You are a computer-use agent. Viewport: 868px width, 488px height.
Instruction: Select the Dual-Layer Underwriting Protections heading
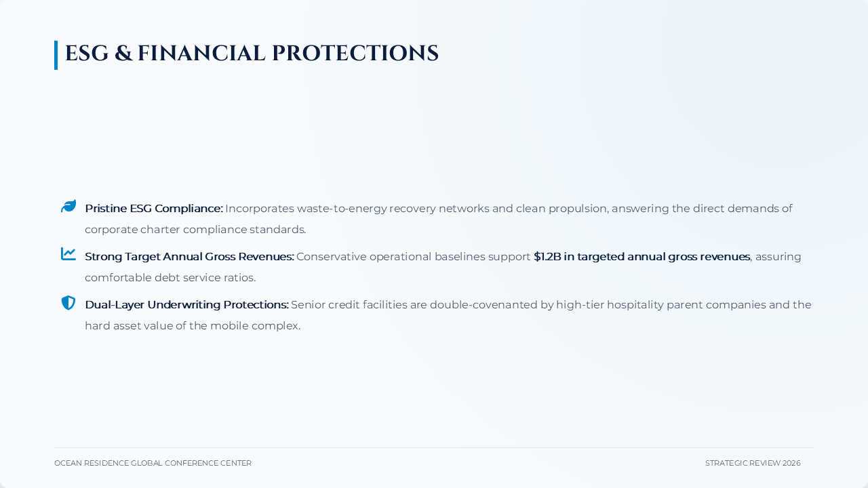click(186, 305)
